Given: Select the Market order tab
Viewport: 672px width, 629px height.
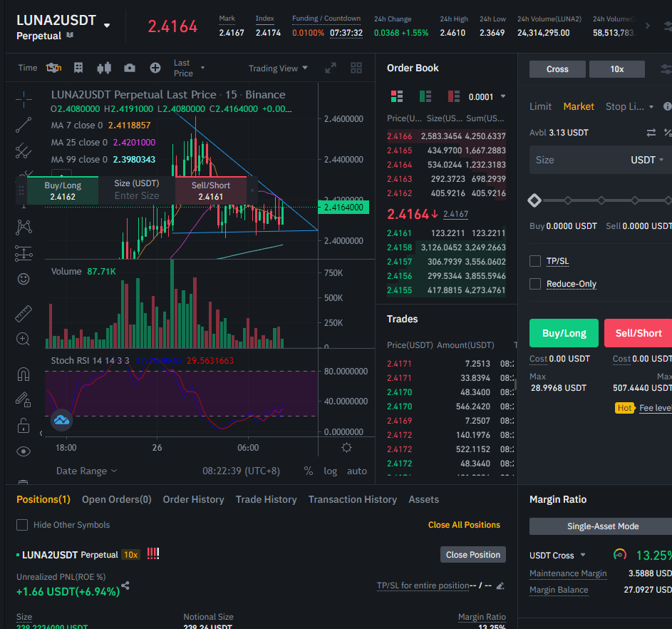Looking at the screenshot, I should coord(579,106).
